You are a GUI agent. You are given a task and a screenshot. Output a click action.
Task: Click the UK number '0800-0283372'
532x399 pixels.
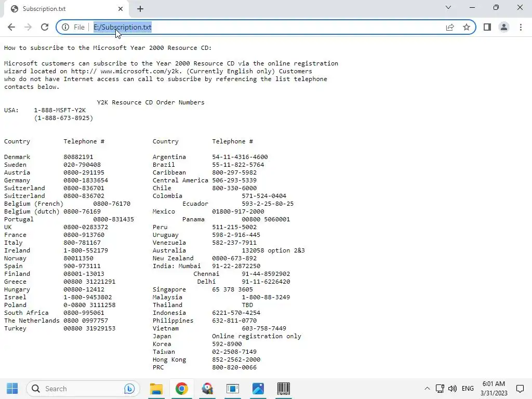coord(86,228)
